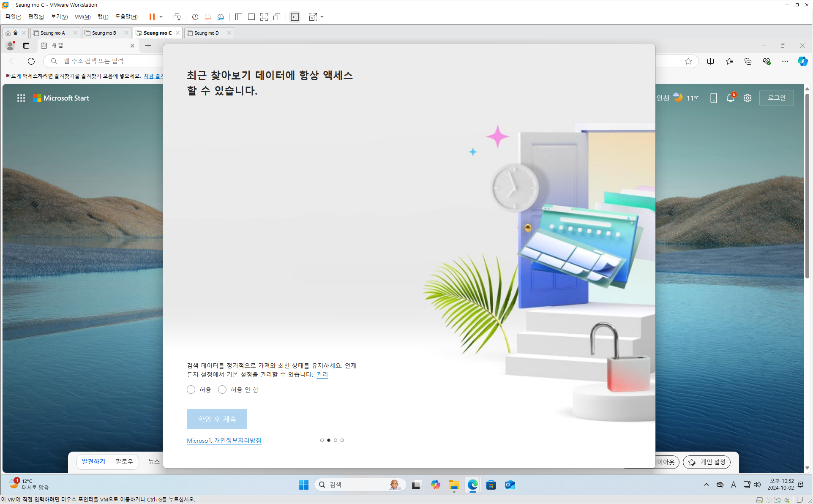This screenshot has width=813, height=504.
Task: Click send Ctrl+Alt+Del toolbar icon
Action: point(177,17)
